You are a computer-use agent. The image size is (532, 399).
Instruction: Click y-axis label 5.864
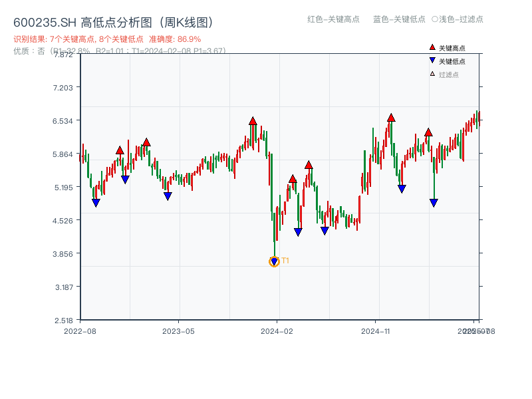coord(63,154)
